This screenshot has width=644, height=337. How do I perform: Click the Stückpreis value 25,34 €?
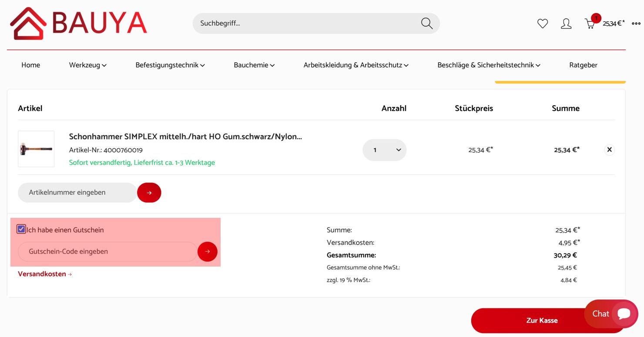click(481, 150)
